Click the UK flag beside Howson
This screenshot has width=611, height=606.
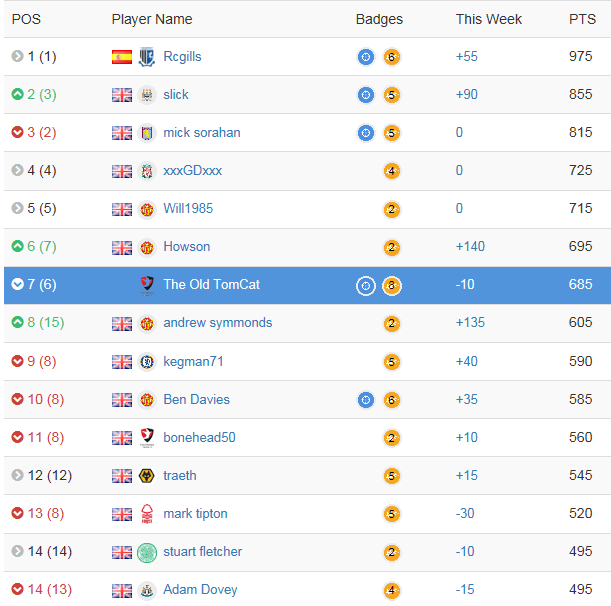click(x=122, y=247)
